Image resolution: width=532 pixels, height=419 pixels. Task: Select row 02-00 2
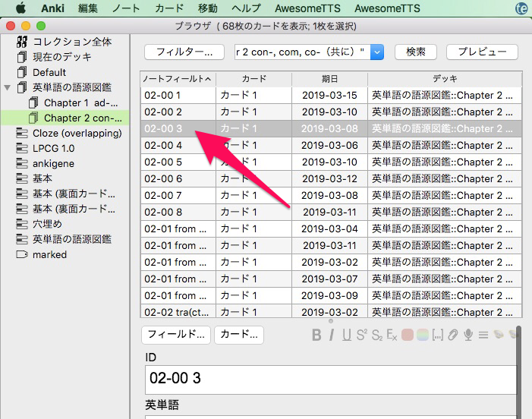[331, 112]
